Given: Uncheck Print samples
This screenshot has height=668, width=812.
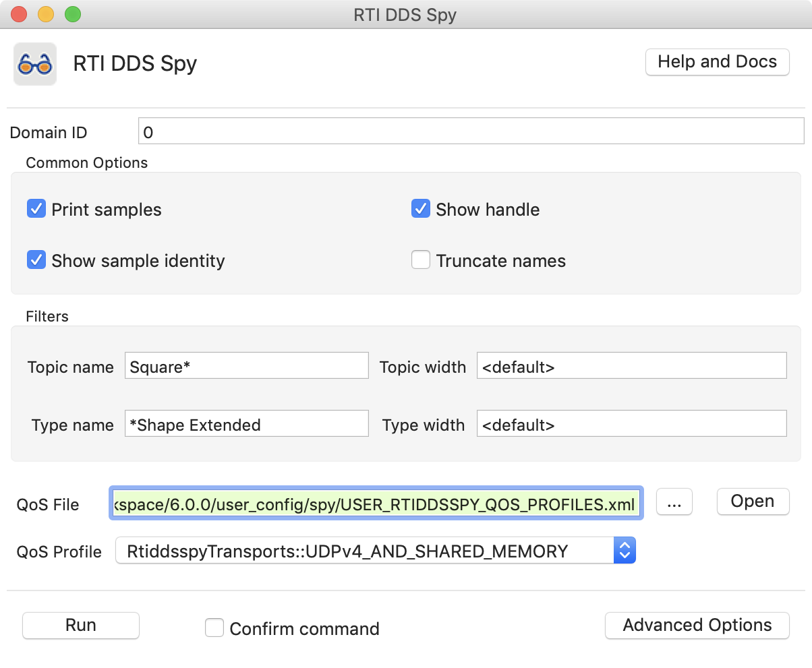Looking at the screenshot, I should pos(36,209).
